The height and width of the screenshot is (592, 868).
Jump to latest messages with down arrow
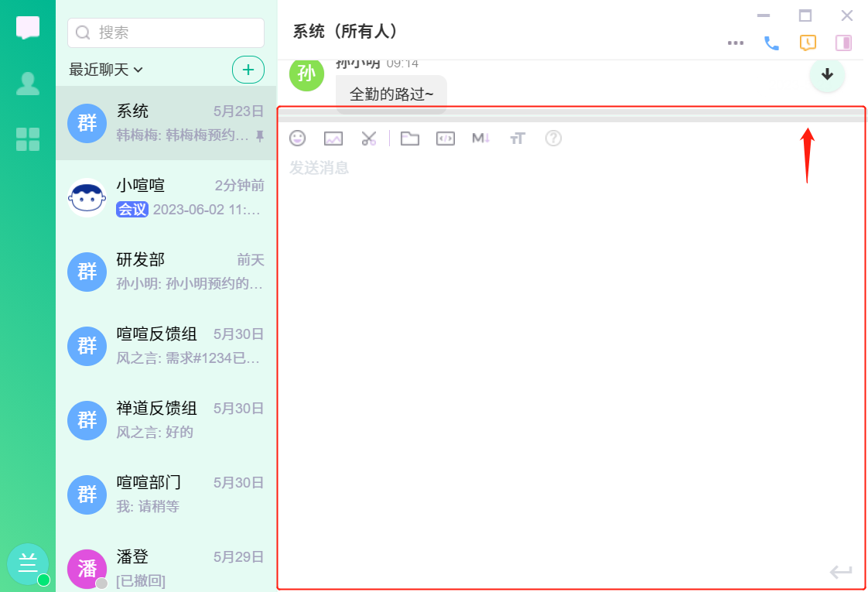(x=827, y=74)
